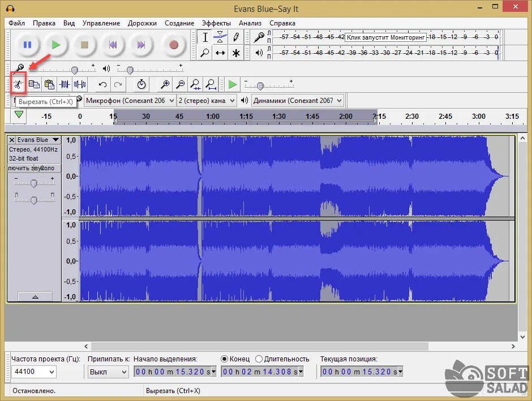Open current position time format dropdown arrow
532x401 pixels.
point(401,372)
